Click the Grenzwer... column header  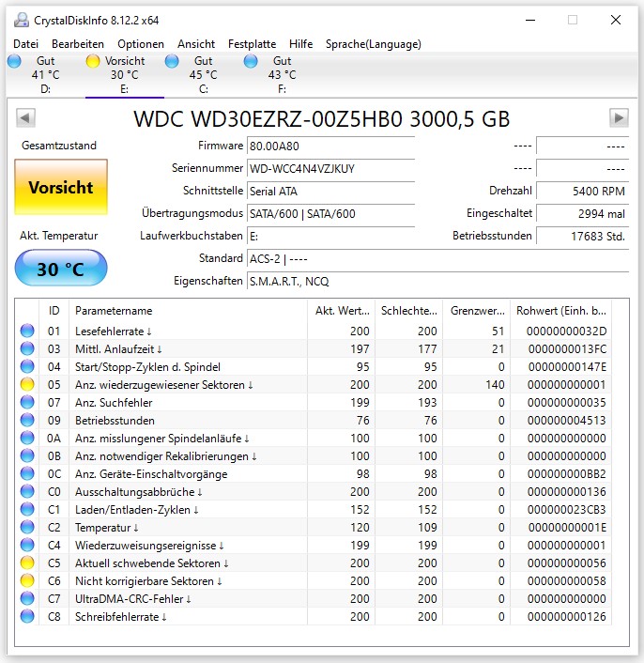477,311
